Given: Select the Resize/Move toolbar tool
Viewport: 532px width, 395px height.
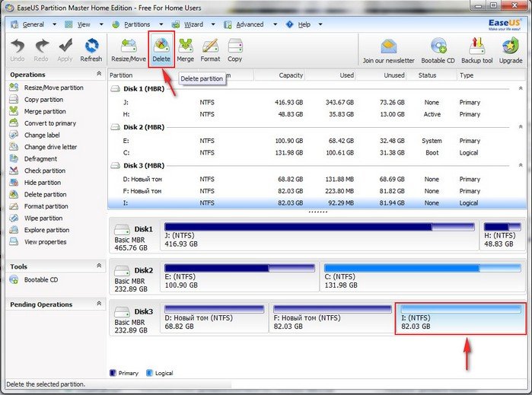Looking at the screenshot, I should pos(129,49).
